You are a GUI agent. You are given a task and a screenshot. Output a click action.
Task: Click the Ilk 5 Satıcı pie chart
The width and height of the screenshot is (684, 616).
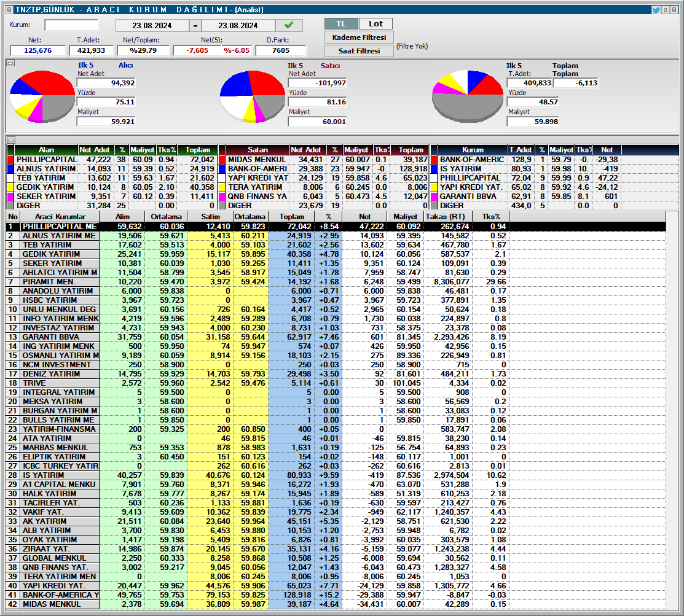[253, 96]
